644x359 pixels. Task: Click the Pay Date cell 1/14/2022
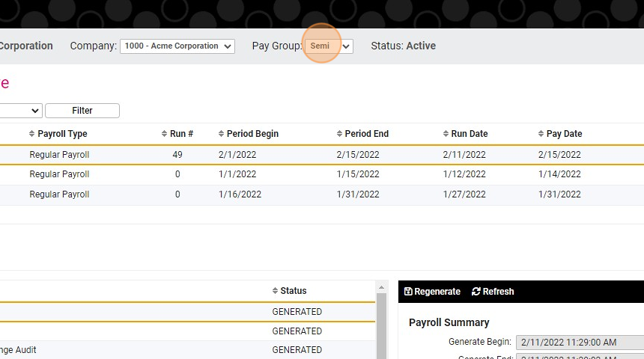[x=559, y=174]
